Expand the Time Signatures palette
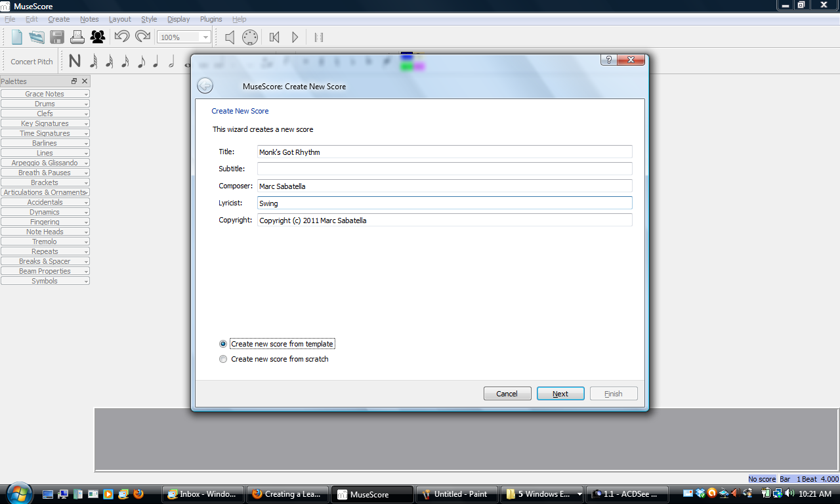The image size is (840, 504). tap(45, 133)
